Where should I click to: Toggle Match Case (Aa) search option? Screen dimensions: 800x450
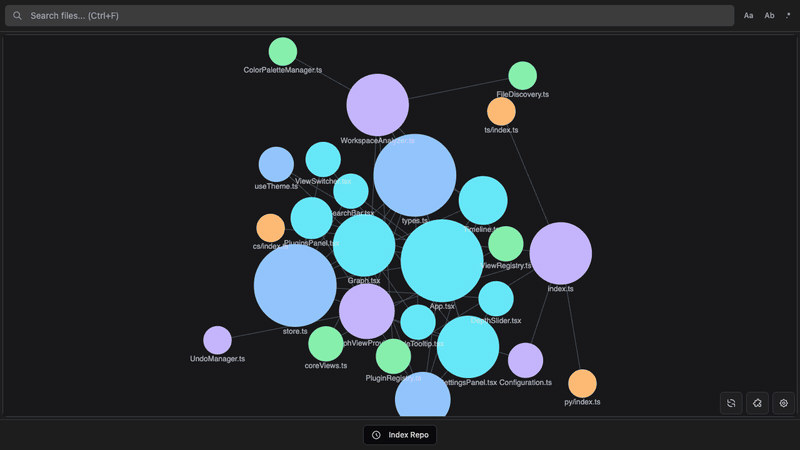click(x=748, y=16)
